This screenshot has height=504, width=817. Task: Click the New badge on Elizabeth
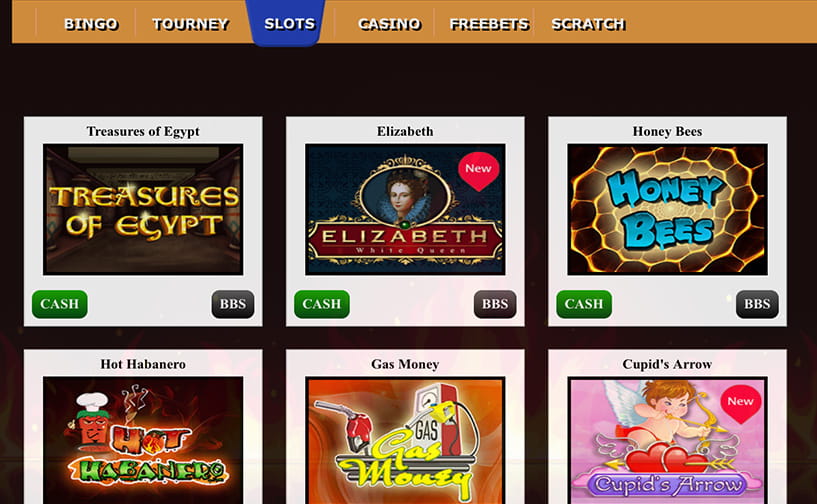click(x=478, y=171)
